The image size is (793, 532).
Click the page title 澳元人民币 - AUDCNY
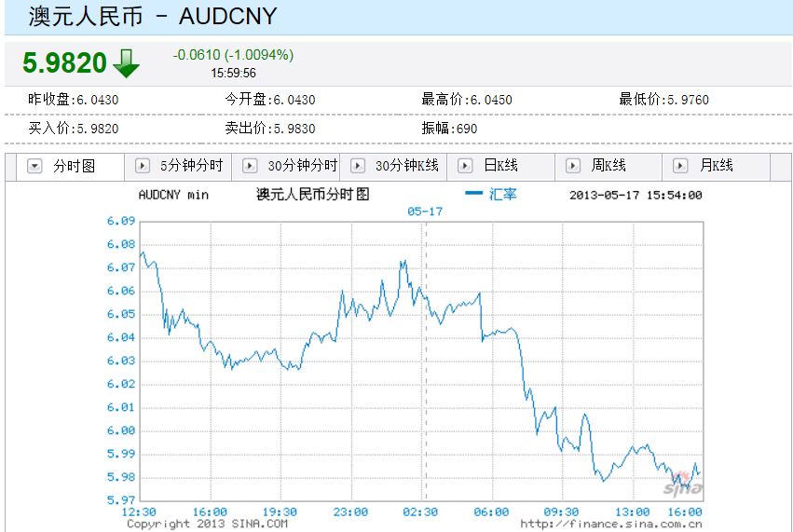tap(153, 16)
